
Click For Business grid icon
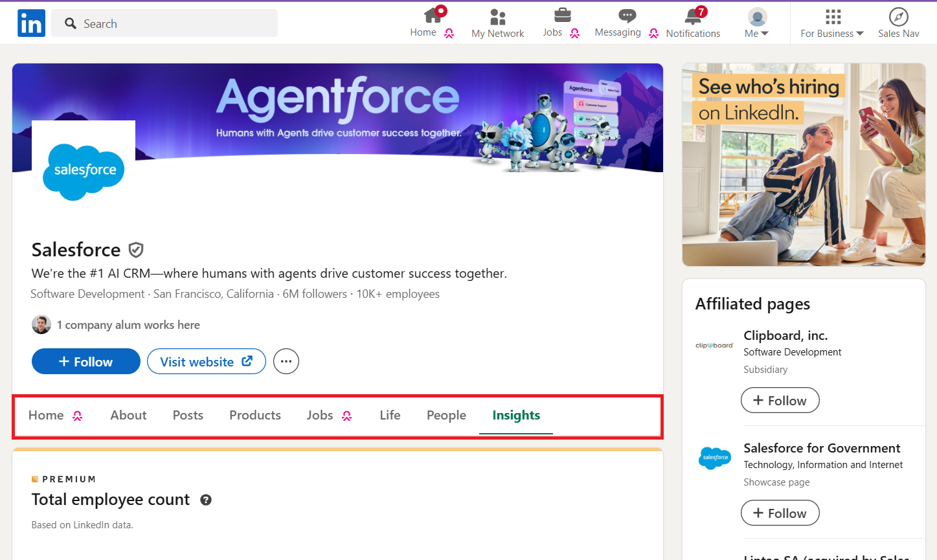click(833, 17)
